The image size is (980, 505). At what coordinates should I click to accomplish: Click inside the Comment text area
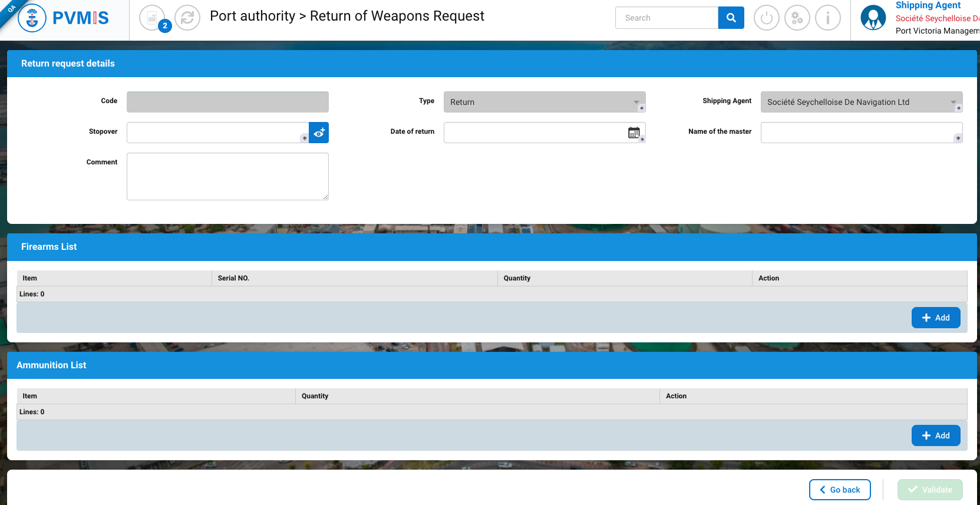coord(227,176)
